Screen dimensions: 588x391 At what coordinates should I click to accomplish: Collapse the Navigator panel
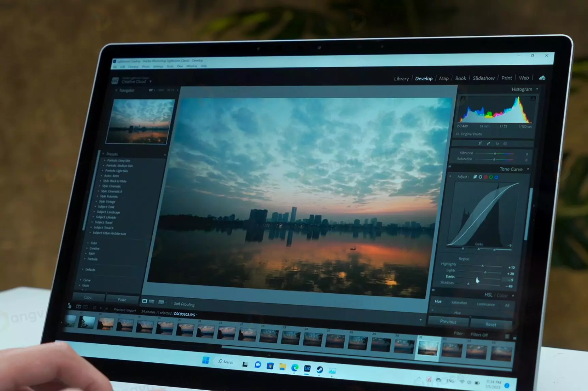[x=116, y=90]
